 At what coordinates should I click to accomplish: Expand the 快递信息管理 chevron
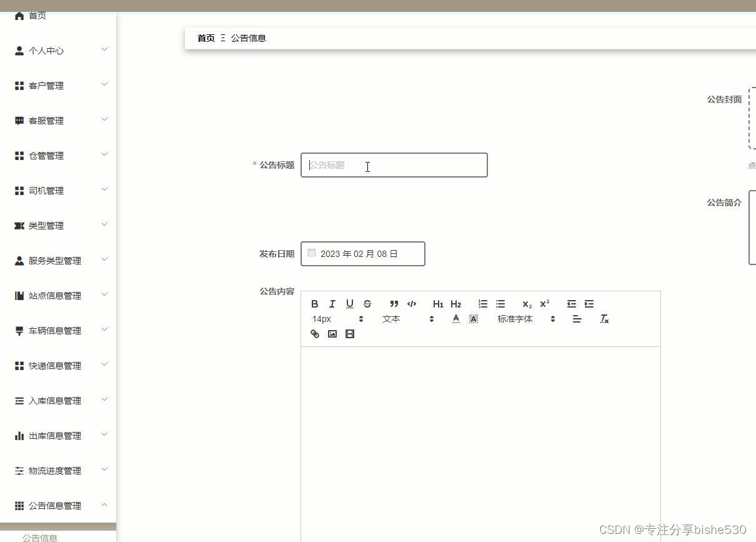point(104,364)
